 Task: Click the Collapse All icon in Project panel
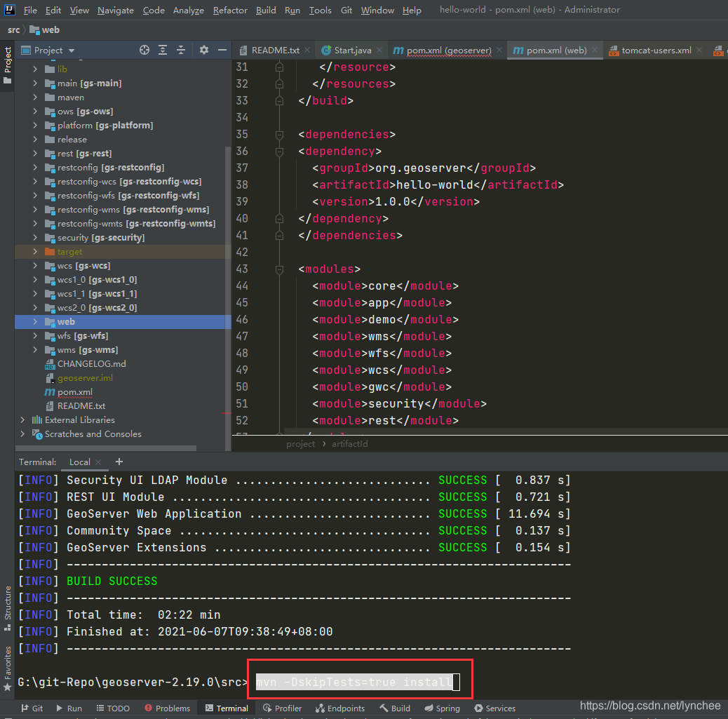[x=181, y=51]
